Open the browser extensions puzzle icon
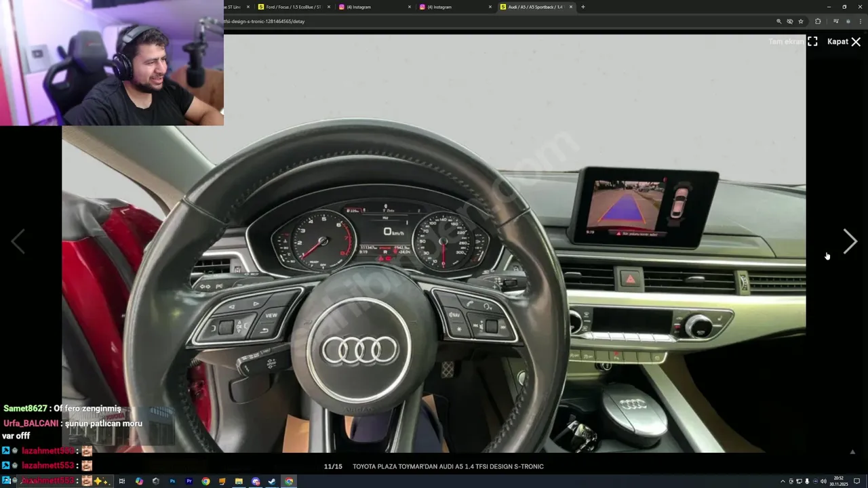Viewport: 868px width, 488px height. click(x=818, y=21)
